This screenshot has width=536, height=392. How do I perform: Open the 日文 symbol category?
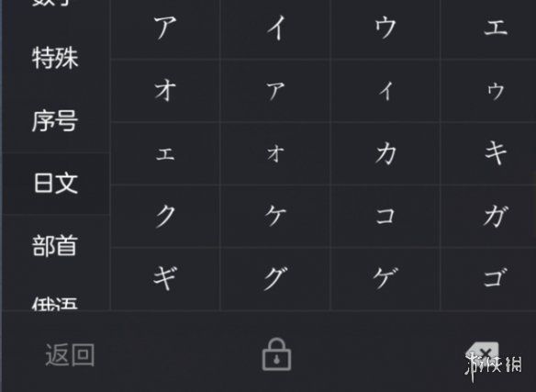tap(56, 183)
